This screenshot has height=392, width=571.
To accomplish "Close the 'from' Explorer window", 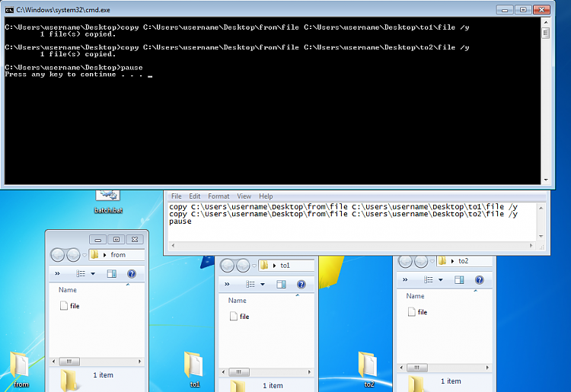I will point(135,240).
